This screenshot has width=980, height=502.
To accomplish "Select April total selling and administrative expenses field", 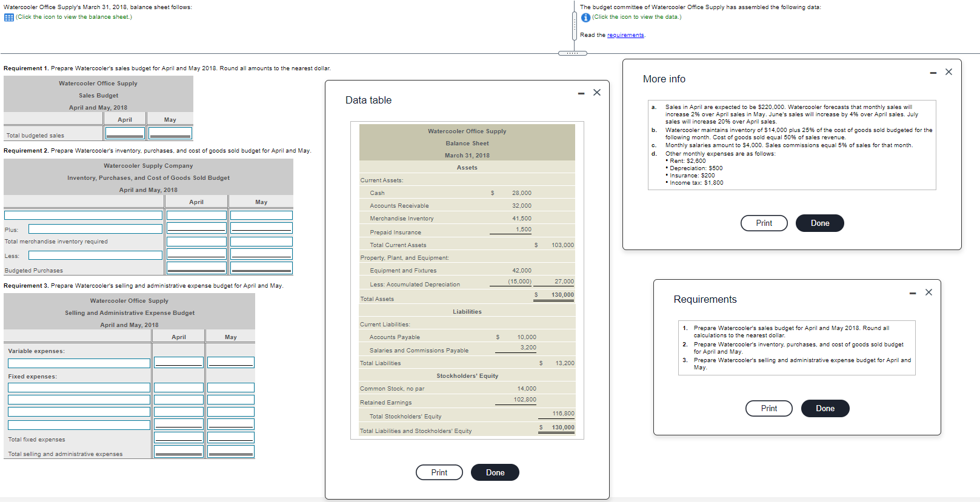I will (x=179, y=452).
